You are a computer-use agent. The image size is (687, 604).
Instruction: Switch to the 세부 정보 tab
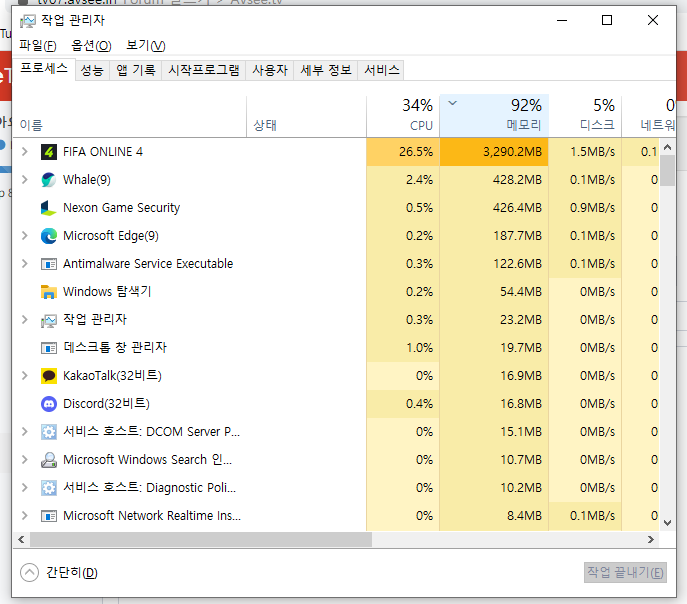(x=326, y=71)
